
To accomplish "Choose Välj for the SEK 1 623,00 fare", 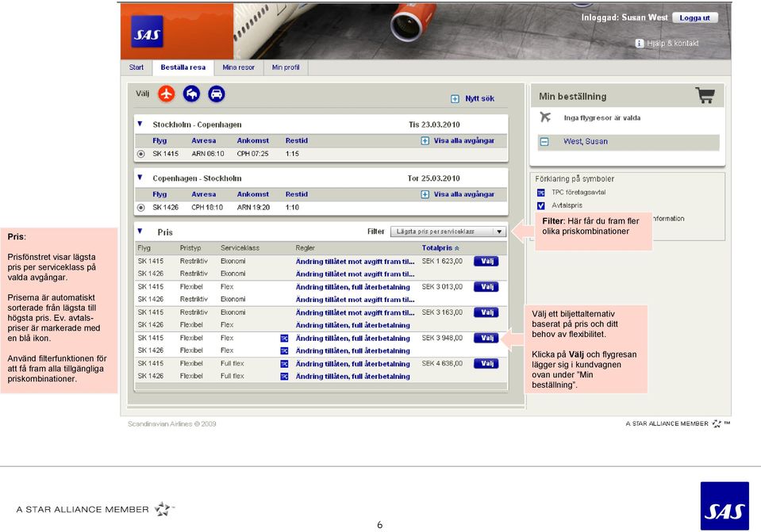I will [x=486, y=262].
